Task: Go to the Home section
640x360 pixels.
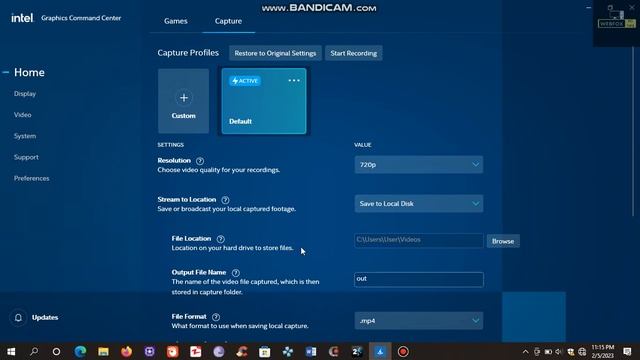Action: pyautogui.click(x=29, y=72)
